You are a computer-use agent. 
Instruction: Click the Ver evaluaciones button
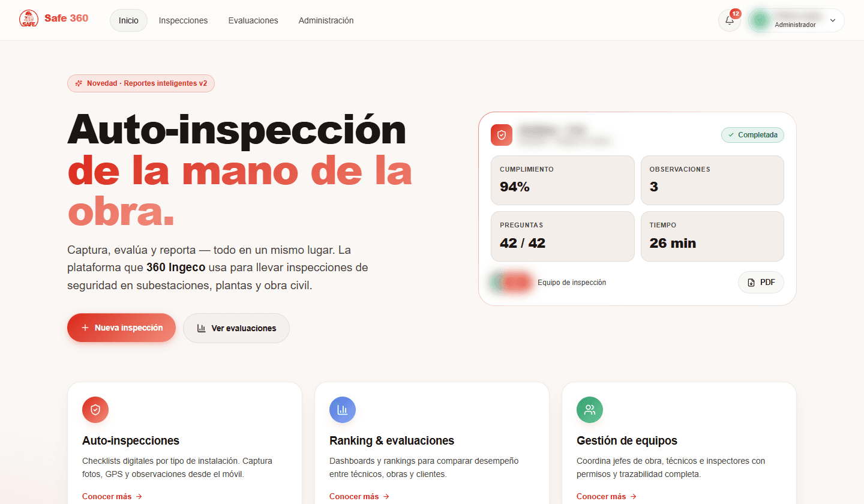coord(236,328)
